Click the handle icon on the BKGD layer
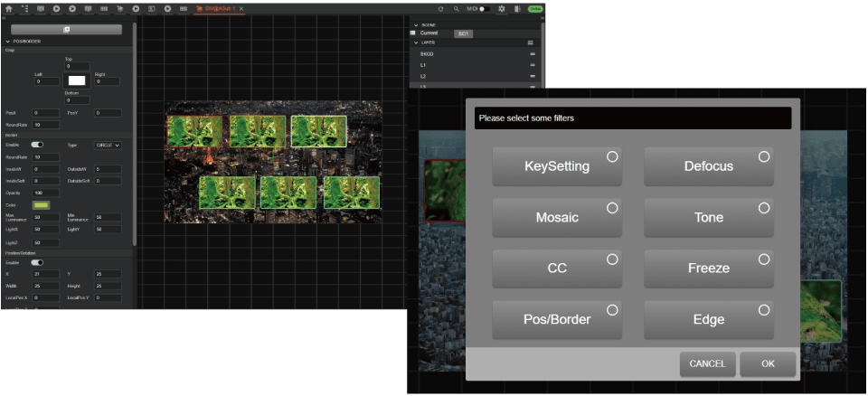The width and height of the screenshot is (868, 396). tap(533, 54)
